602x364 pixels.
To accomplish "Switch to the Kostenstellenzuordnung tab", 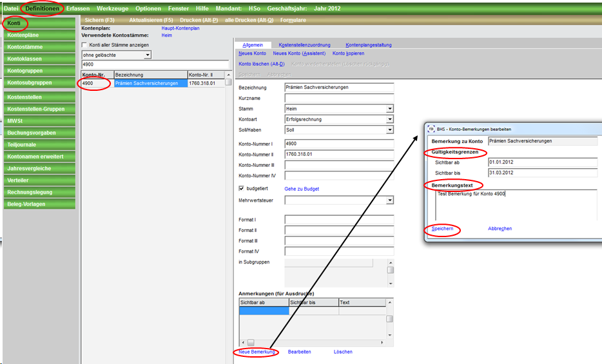I will 304,45.
